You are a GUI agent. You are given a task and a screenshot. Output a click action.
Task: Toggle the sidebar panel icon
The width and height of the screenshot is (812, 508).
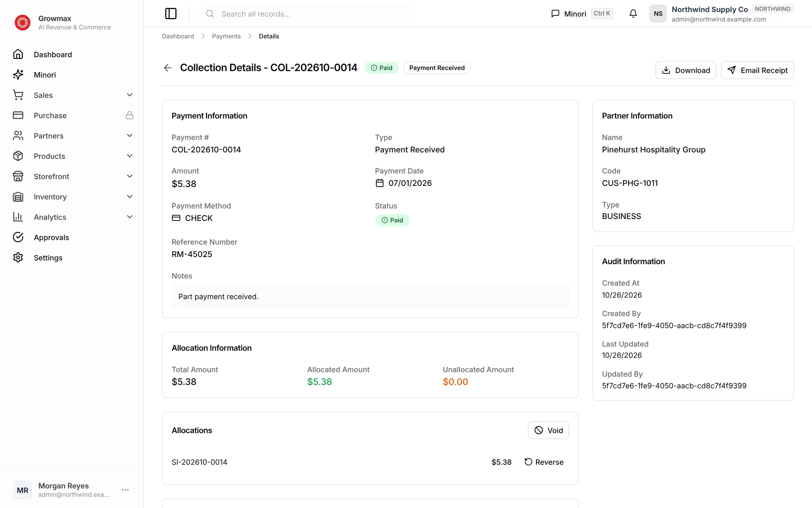171,14
